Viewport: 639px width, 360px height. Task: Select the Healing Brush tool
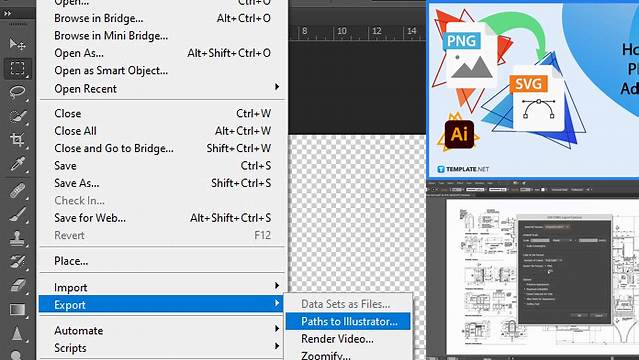(17, 190)
